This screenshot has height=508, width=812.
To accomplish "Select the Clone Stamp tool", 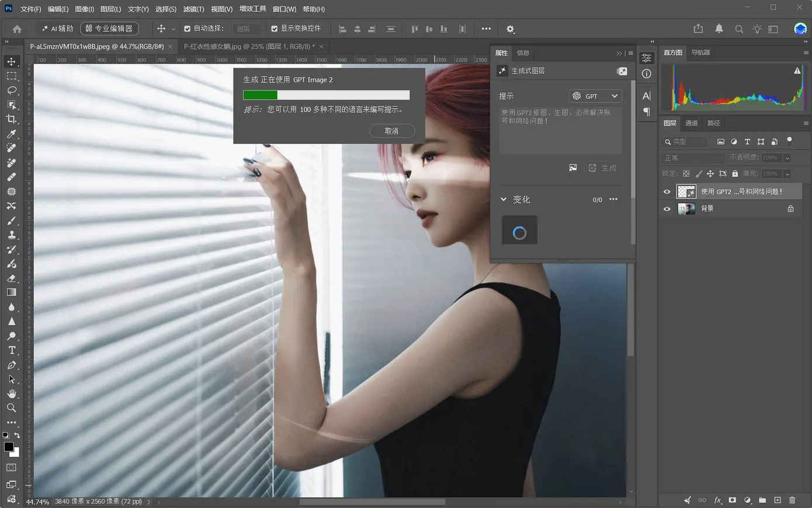I will click(x=11, y=235).
